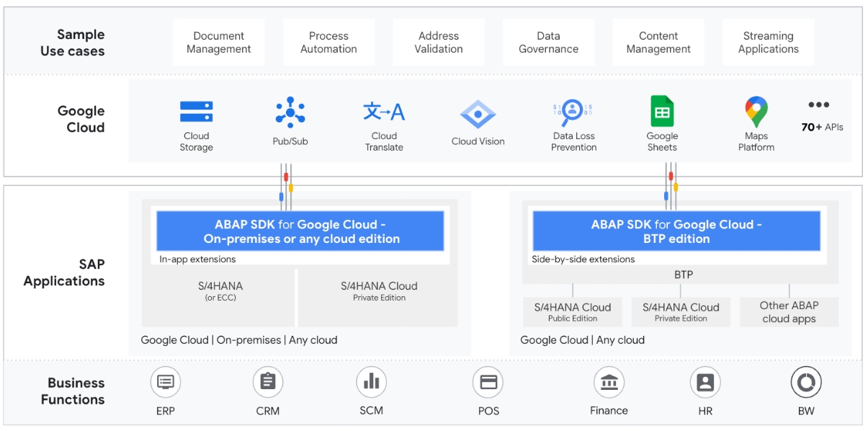This screenshot has height=431, width=868.
Task: Click the SCM bar chart icon
Action: (371, 383)
